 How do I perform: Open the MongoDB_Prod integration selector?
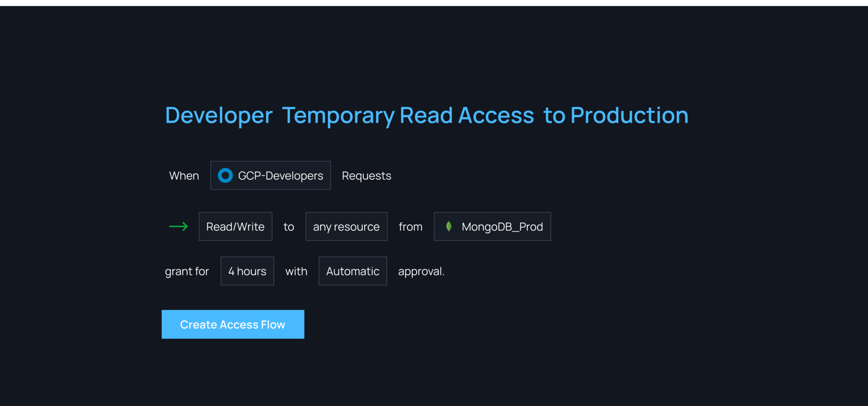click(492, 226)
